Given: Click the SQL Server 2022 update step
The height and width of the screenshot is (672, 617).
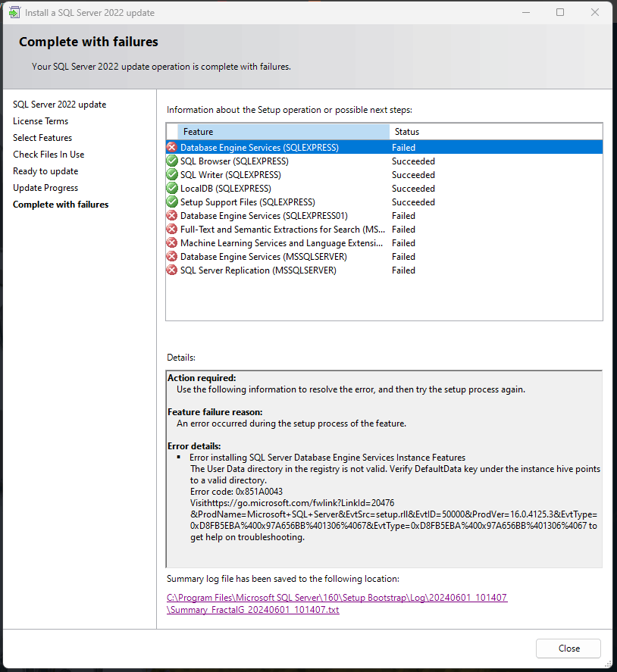Looking at the screenshot, I should (x=60, y=105).
